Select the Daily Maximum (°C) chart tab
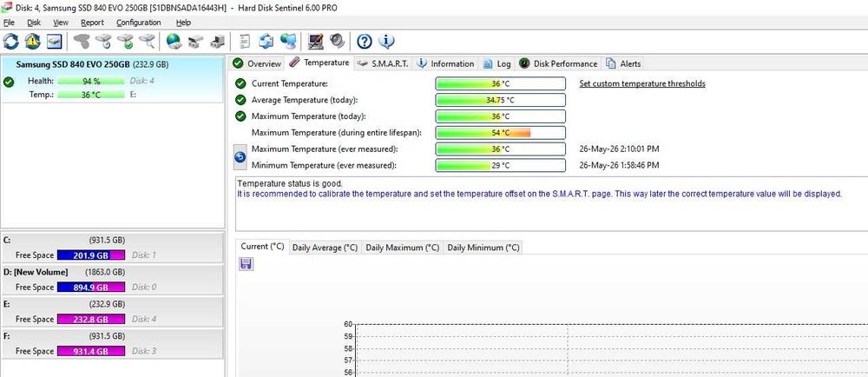 coord(403,248)
